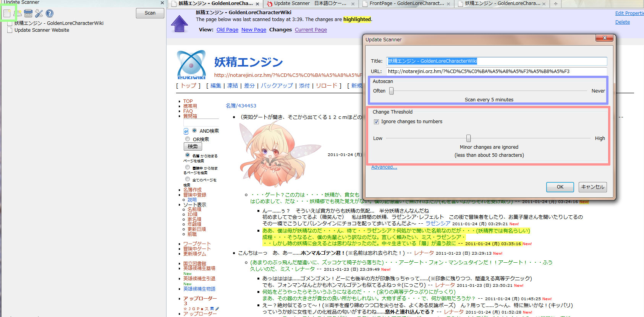This screenshot has width=644, height=317.
Task: Open preferences via wrench and screwdriver icon
Action: [39, 13]
